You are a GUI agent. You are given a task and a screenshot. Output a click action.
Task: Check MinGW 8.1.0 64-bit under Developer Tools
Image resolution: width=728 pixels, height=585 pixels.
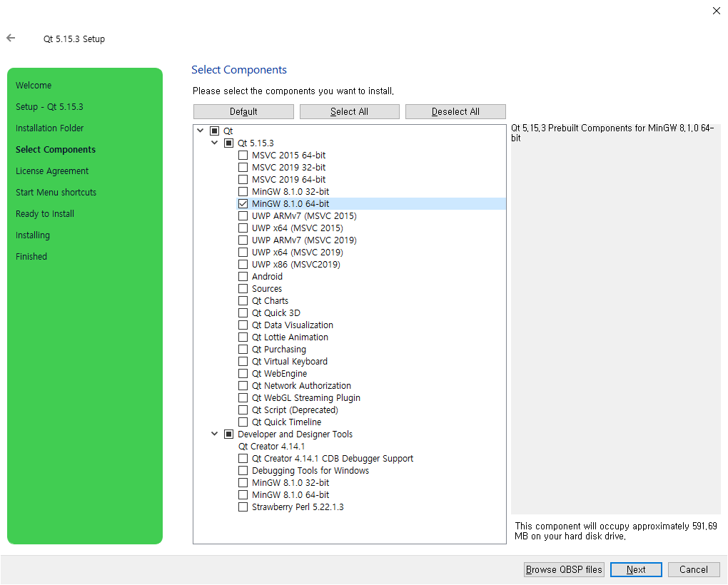[x=243, y=495]
